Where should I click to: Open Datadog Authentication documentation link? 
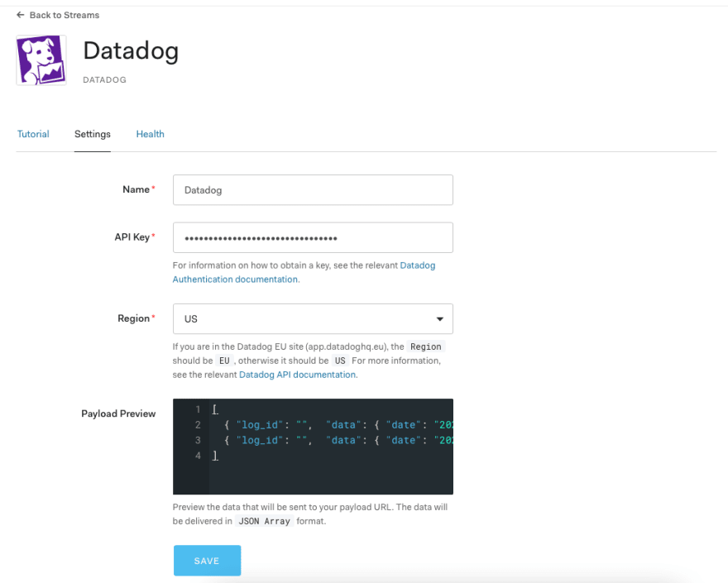(x=304, y=272)
